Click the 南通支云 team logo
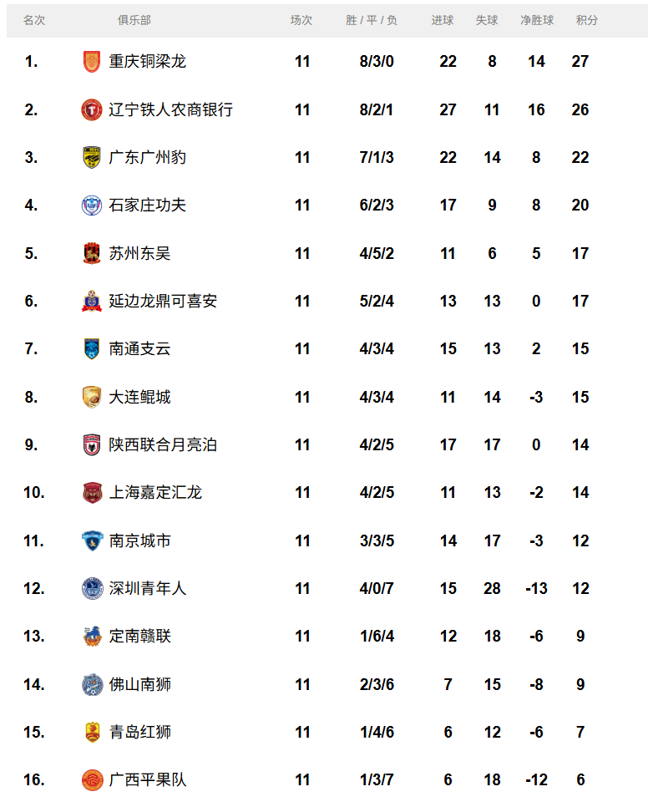Image resolution: width=648 pixels, height=812 pixels. [x=92, y=349]
